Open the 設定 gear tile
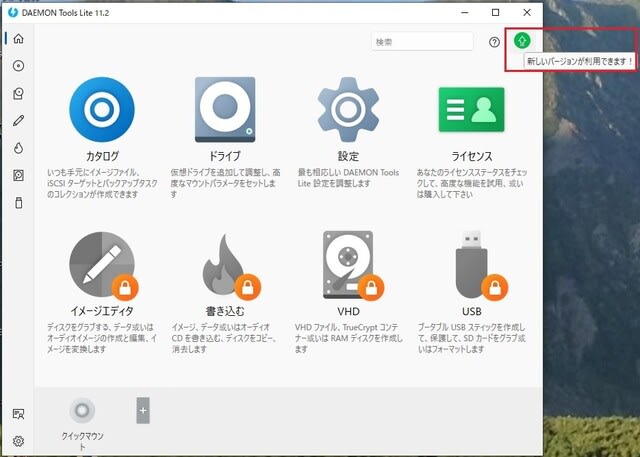 coord(348,109)
